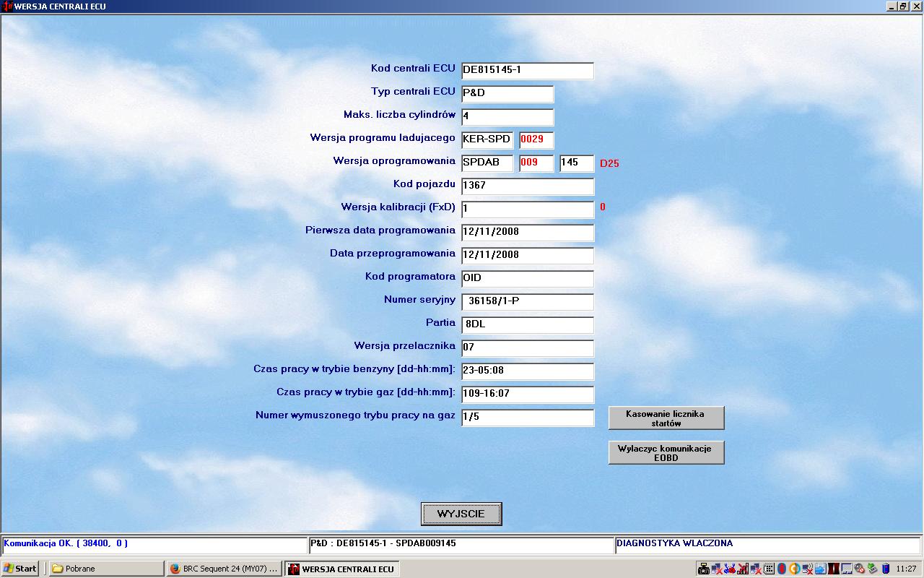Image resolution: width=924 pixels, height=578 pixels.
Task: Select the KER-SPD loader version field
Action: pos(487,140)
